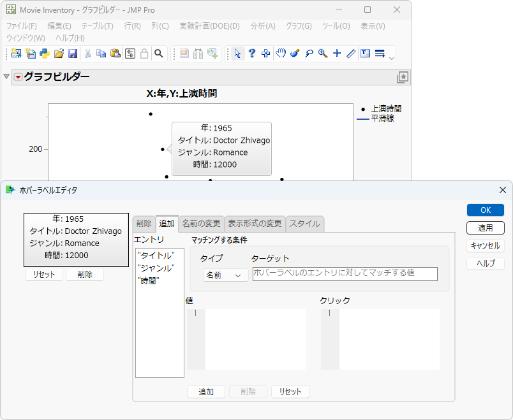Click the ヘルプ button in hover label editor
Image resolution: width=513 pixels, height=420 pixels.
point(486,263)
